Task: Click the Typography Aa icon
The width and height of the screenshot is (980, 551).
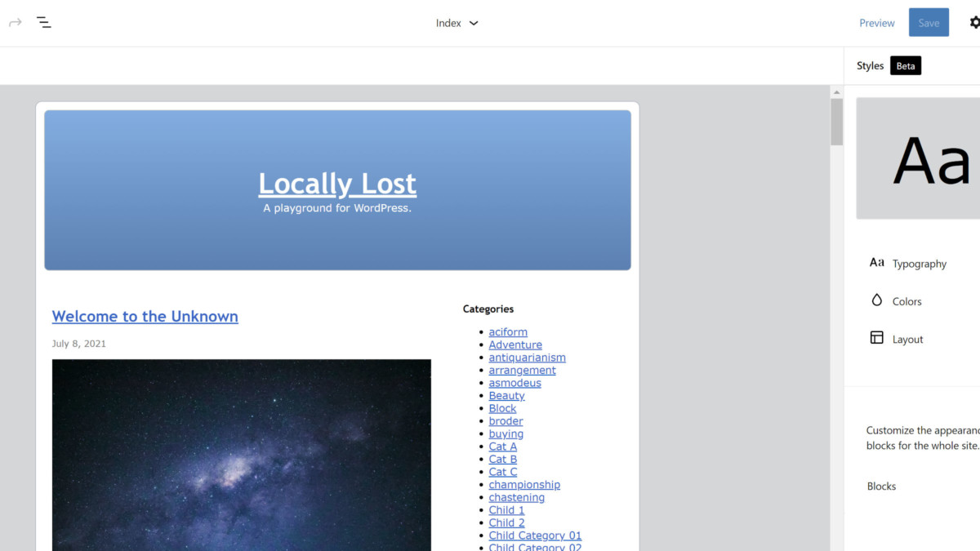Action: [876, 263]
